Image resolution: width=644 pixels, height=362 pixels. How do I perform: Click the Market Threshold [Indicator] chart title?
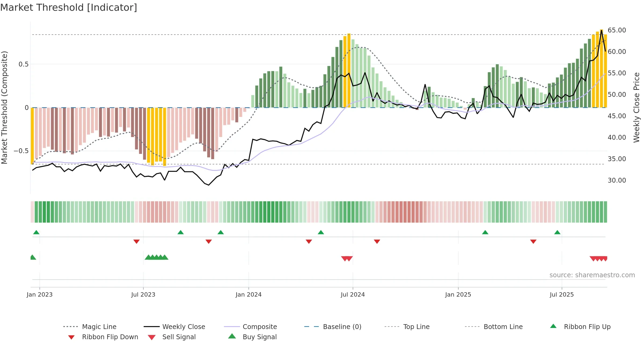pyautogui.click(x=69, y=8)
